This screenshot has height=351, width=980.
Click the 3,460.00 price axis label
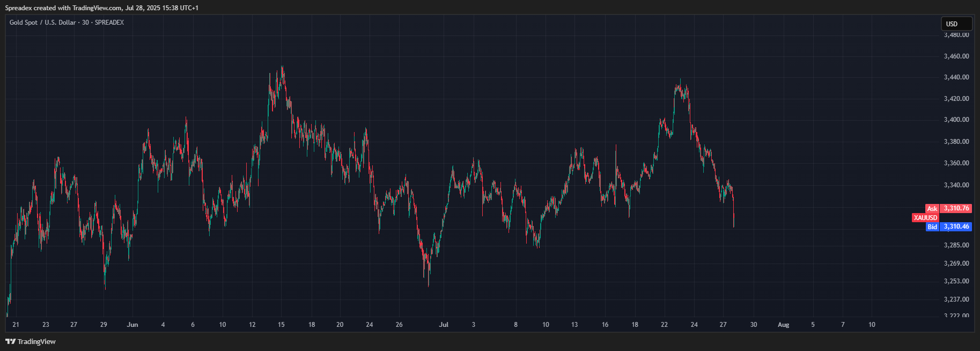[x=956, y=56]
